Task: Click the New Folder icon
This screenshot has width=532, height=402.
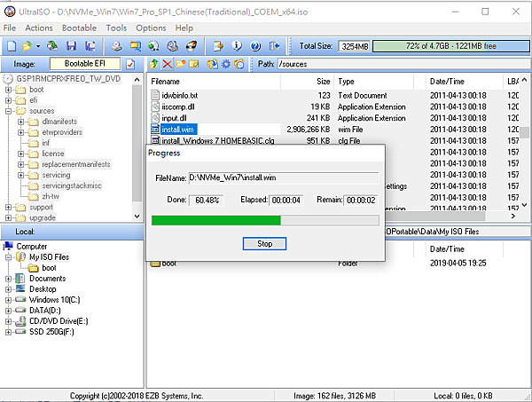Action: (x=181, y=64)
